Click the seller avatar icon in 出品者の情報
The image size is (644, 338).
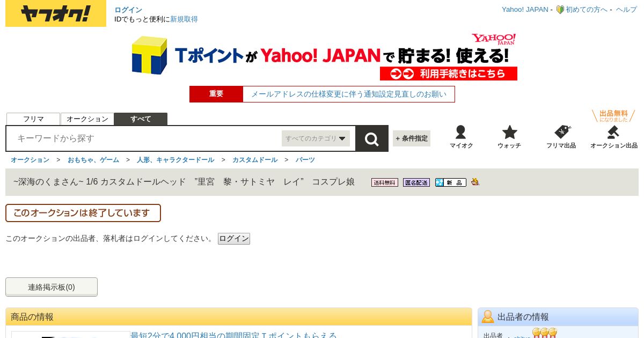[487, 317]
